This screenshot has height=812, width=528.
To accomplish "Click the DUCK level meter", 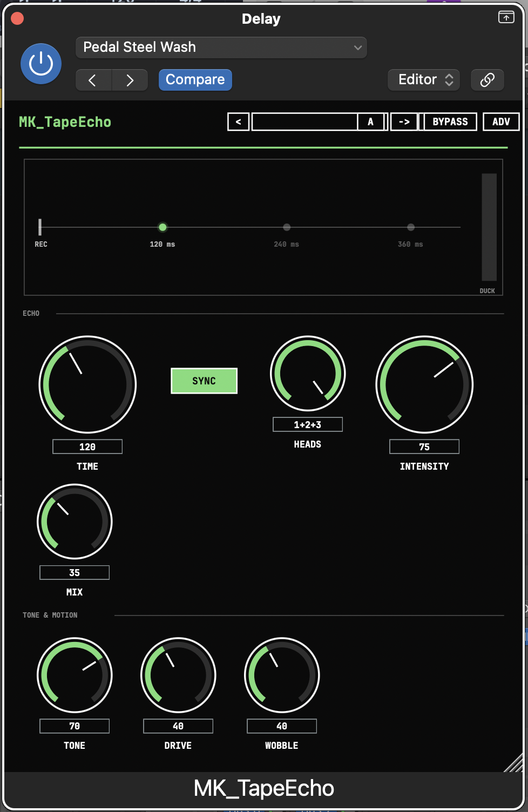I will coord(489,227).
